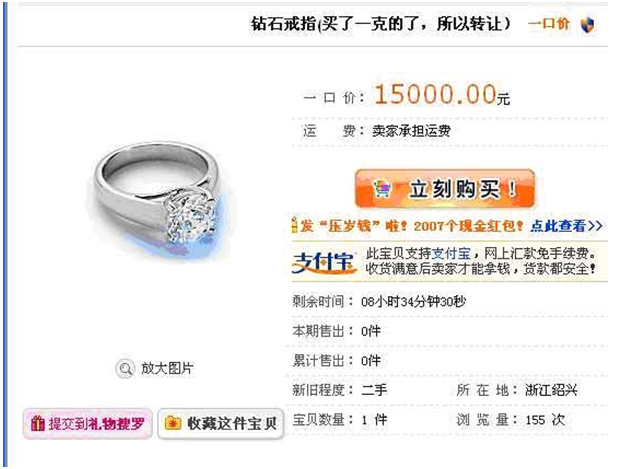Click the gift icon on 提交到礼物搜罗

pos(37,424)
